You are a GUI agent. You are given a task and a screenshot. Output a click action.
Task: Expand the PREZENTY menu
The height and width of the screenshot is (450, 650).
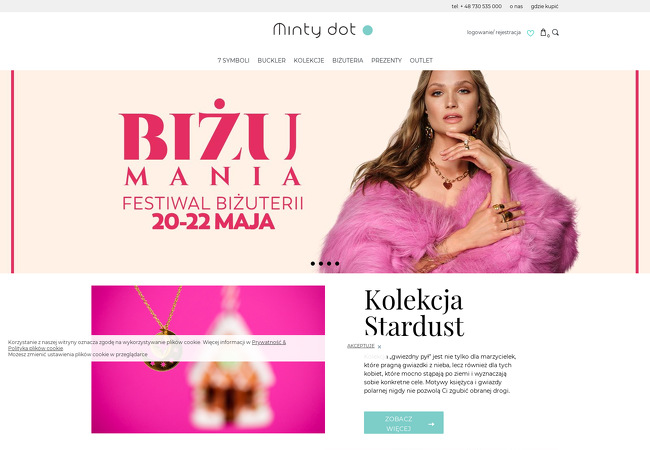(386, 60)
